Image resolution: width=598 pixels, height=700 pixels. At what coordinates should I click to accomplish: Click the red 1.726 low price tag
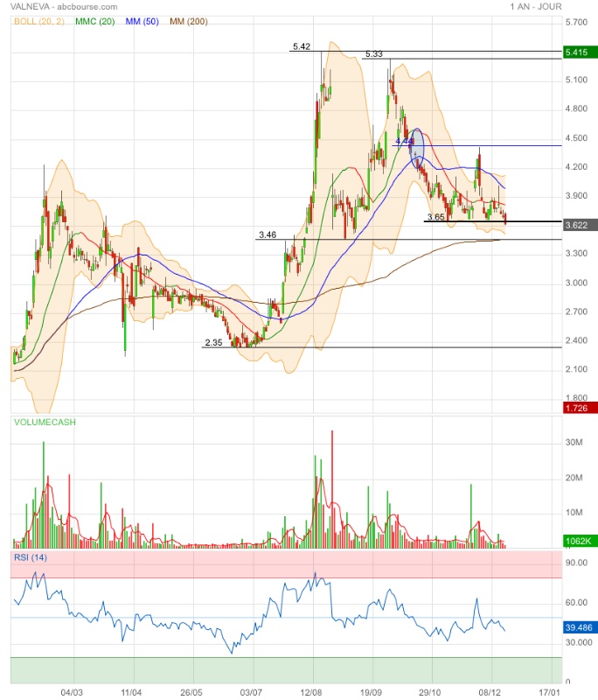coord(581,408)
